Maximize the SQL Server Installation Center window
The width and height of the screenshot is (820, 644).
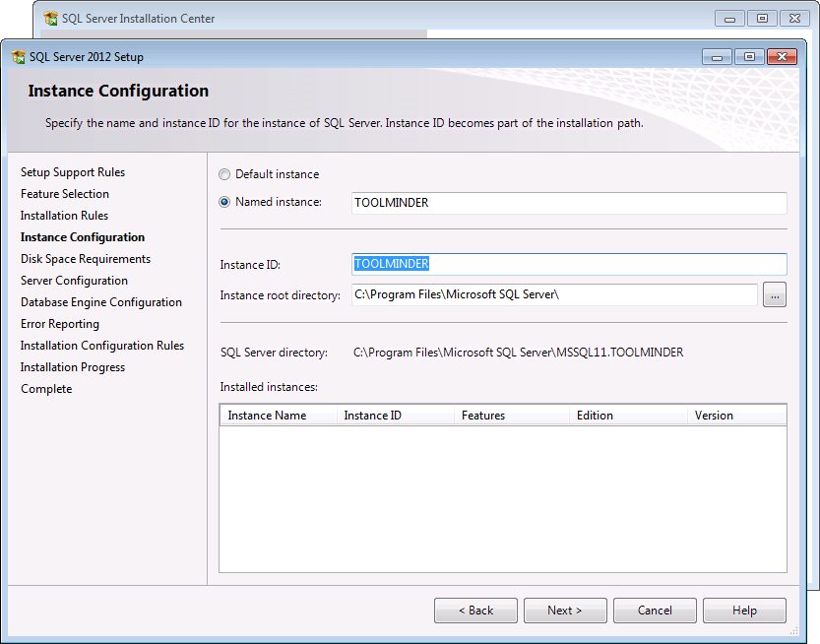tap(763, 19)
